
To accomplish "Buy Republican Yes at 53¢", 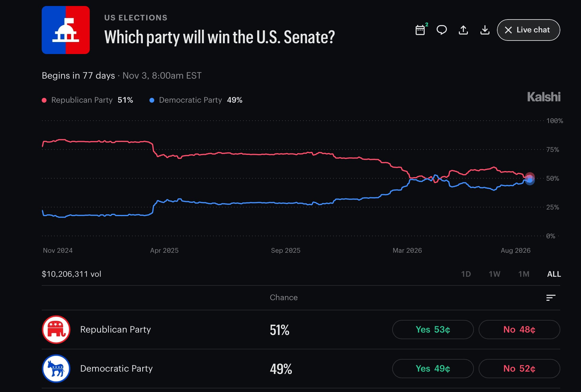I will [433, 330].
